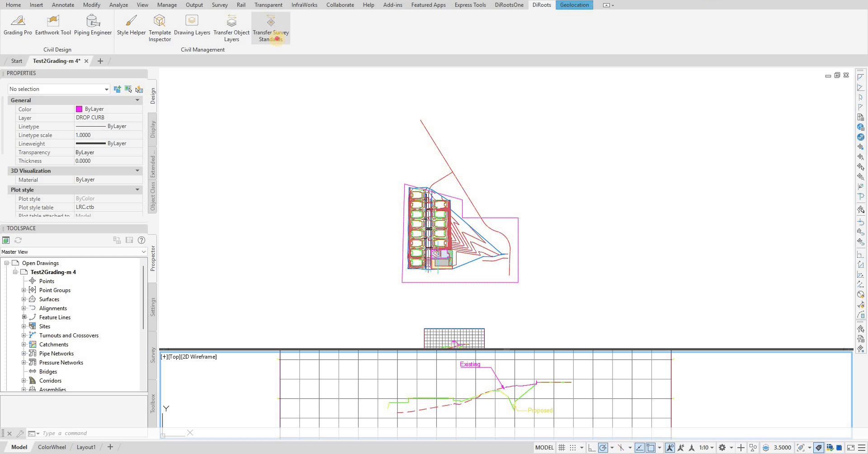868x454 pixels.
Task: Click Quick Select icon in Properties
Action: pos(139,89)
